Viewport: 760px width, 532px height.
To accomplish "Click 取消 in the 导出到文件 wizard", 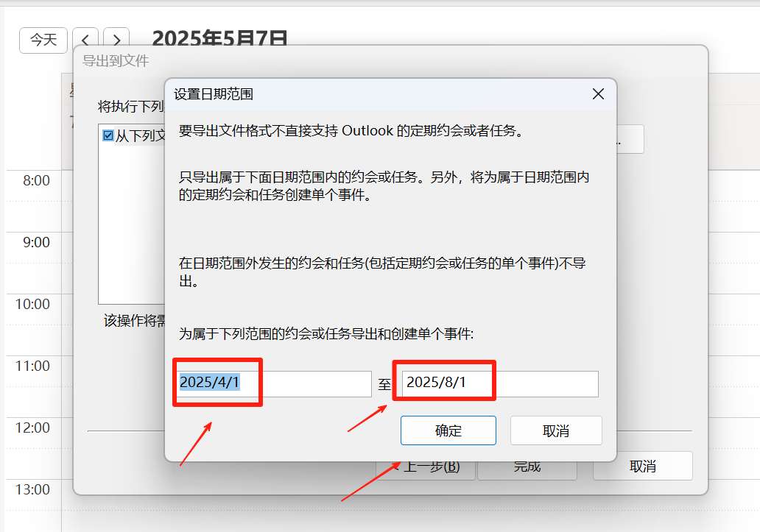I will 643,466.
